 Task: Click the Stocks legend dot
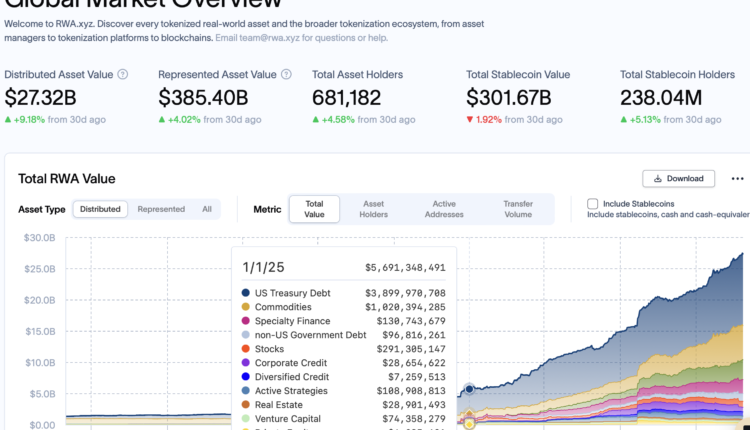246,349
